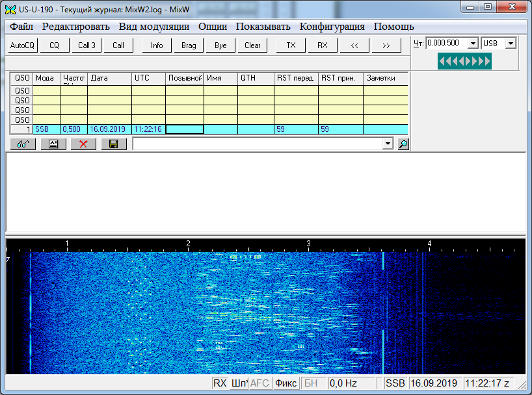The height and width of the screenshot is (395, 532).
Task: Click the 16.09.2019 date cell in the log row
Action: click(110, 129)
